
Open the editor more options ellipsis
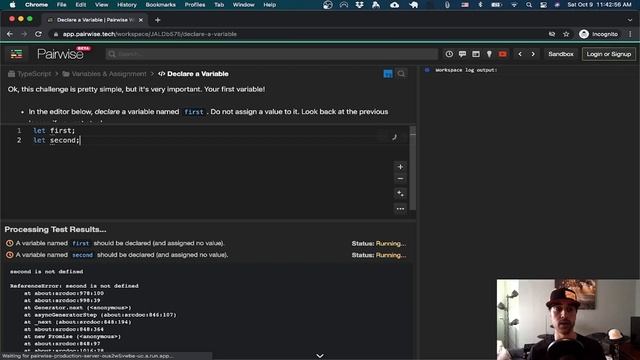click(400, 209)
